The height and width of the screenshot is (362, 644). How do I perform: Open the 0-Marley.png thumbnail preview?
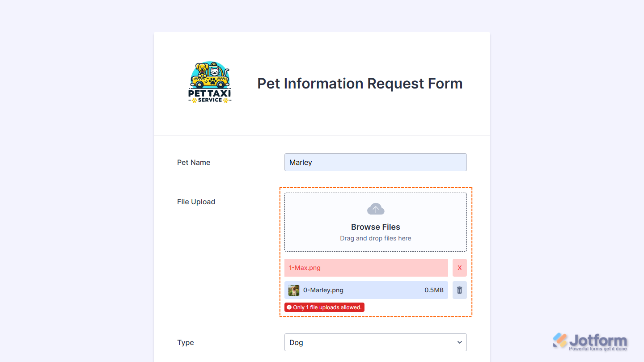(x=294, y=290)
